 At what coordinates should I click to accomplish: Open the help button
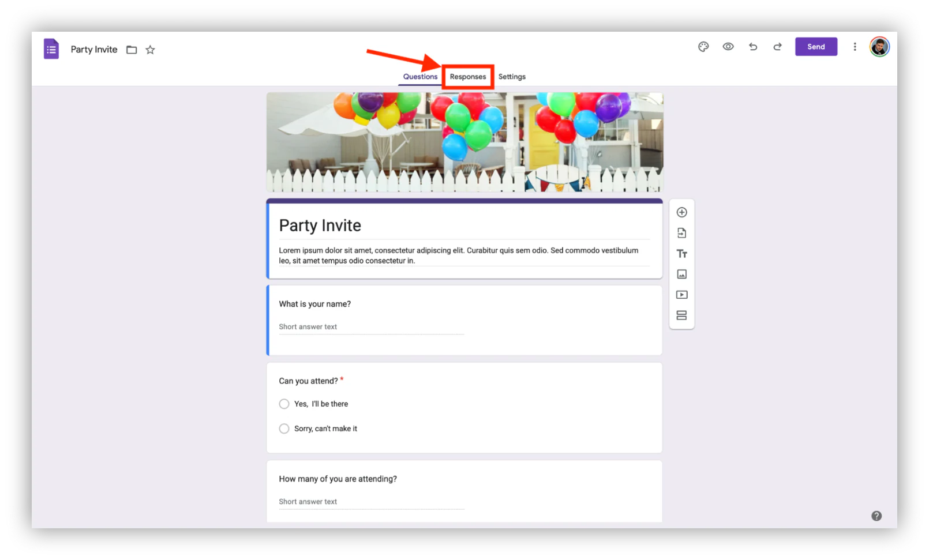click(876, 516)
